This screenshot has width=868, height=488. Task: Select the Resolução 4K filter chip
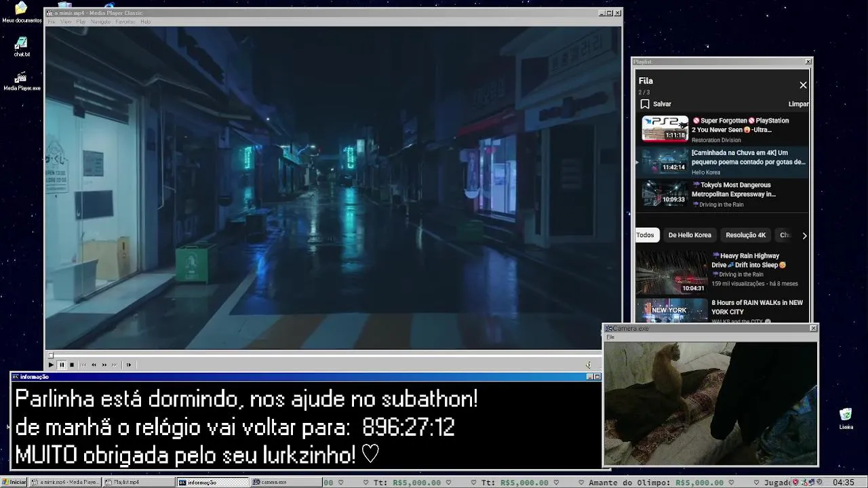(x=745, y=235)
